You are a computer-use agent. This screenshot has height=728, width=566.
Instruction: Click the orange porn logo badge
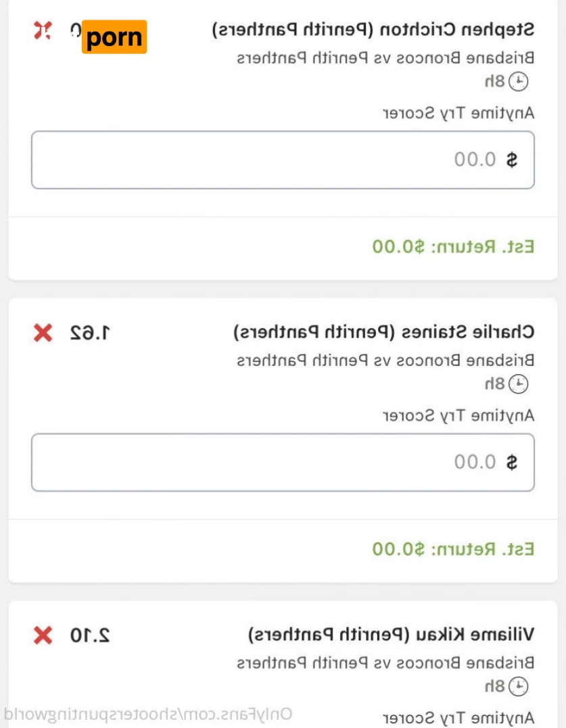click(x=114, y=37)
